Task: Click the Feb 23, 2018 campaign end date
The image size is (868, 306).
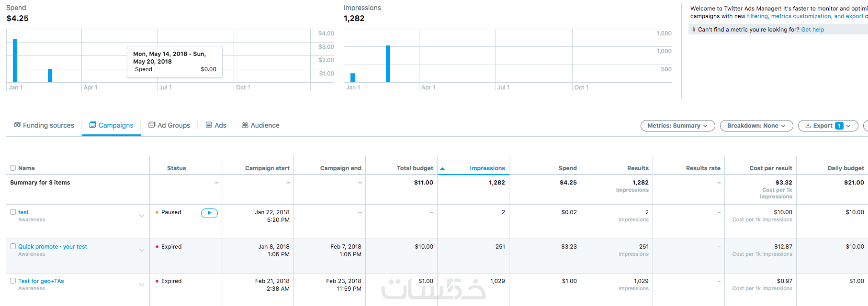Action: click(344, 281)
